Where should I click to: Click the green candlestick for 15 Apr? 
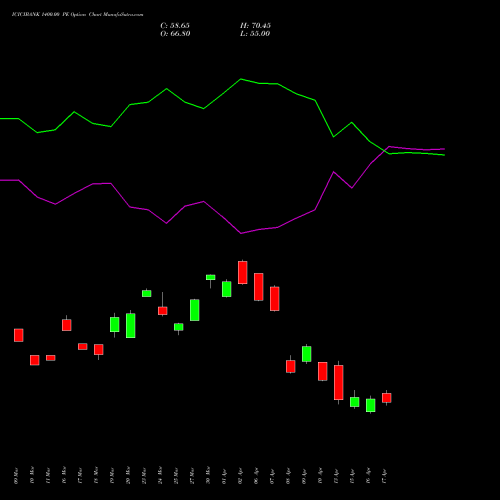[x=355, y=402]
